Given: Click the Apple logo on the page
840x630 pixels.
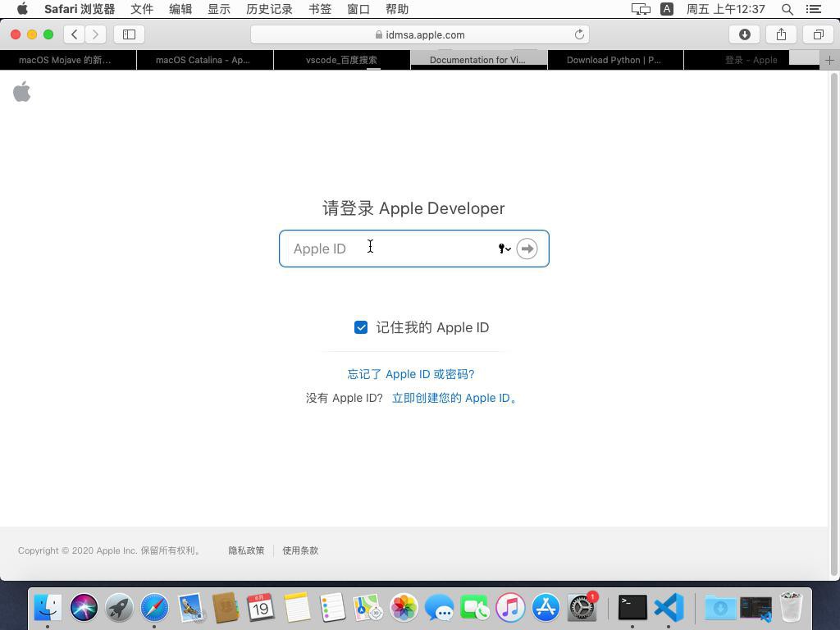Looking at the screenshot, I should point(22,91).
